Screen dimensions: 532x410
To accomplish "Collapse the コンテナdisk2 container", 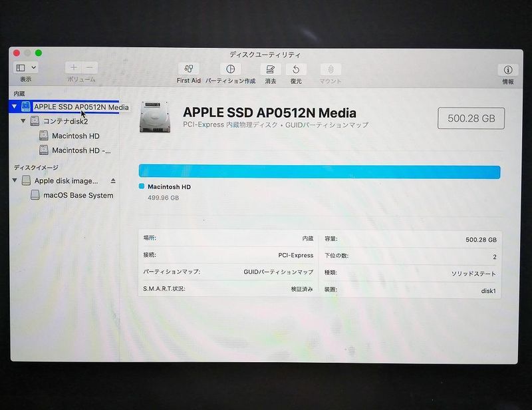I will tap(23, 121).
